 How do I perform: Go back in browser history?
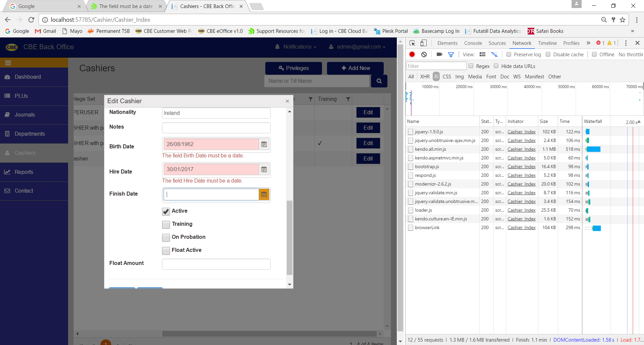pos(8,20)
